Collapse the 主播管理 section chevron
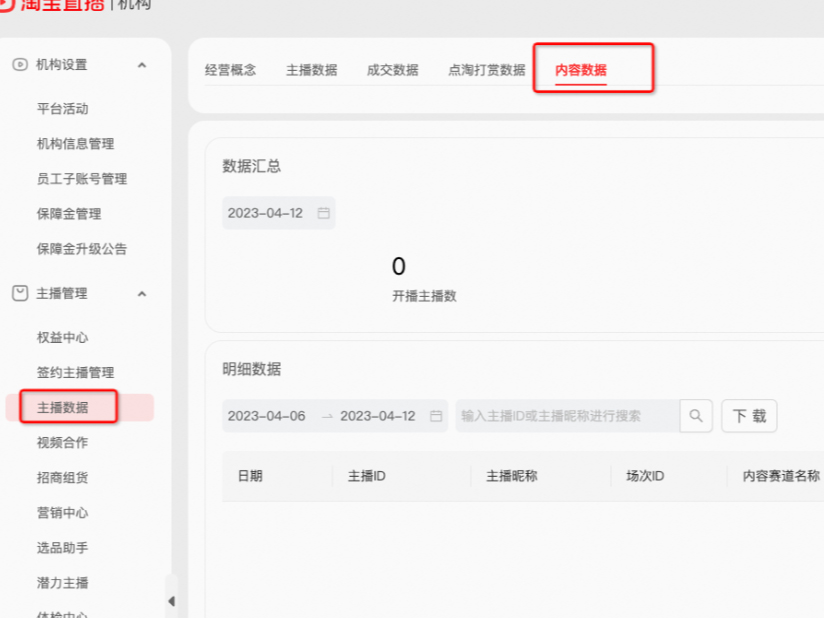This screenshot has height=618, width=824. [141, 293]
